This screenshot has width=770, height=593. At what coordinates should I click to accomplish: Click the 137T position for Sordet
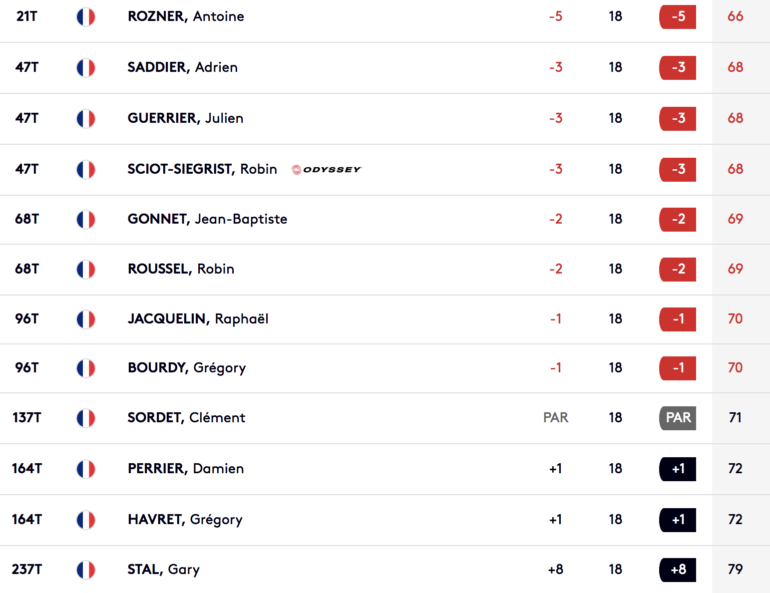pyautogui.click(x=27, y=418)
